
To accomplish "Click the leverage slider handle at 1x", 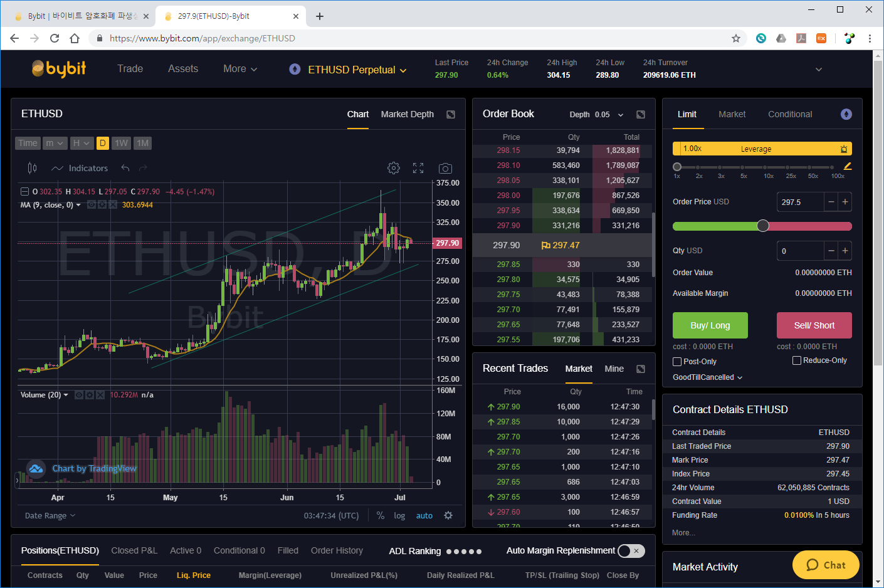I will 677,167.
